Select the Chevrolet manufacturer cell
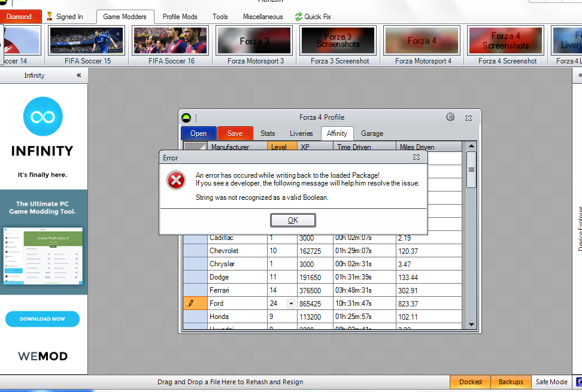This screenshot has height=392, width=582. click(x=237, y=251)
